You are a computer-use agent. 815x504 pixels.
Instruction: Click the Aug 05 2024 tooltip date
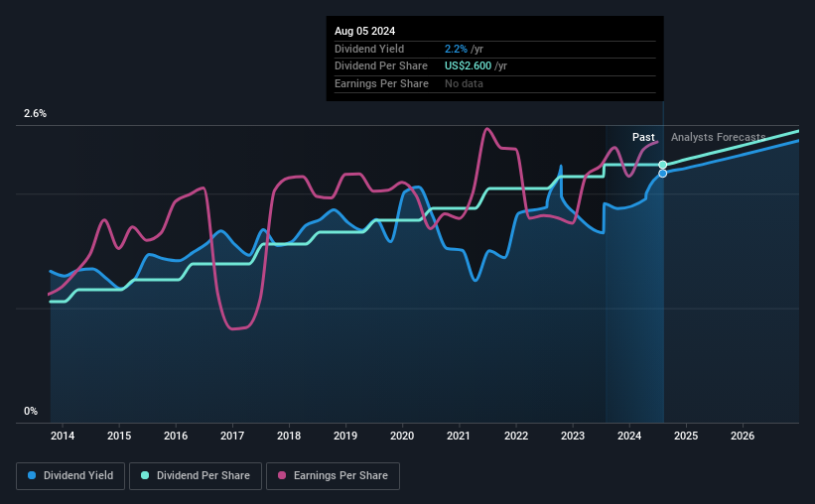pos(365,31)
